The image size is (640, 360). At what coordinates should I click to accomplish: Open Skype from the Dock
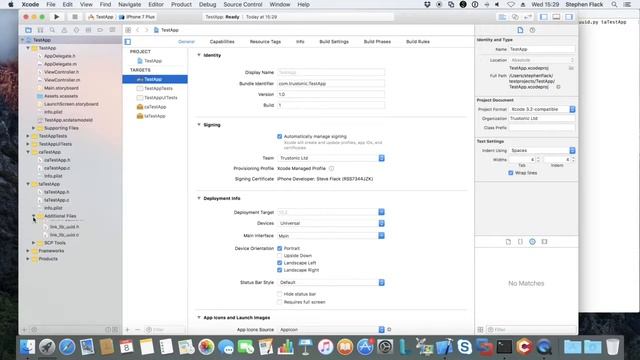(464, 347)
